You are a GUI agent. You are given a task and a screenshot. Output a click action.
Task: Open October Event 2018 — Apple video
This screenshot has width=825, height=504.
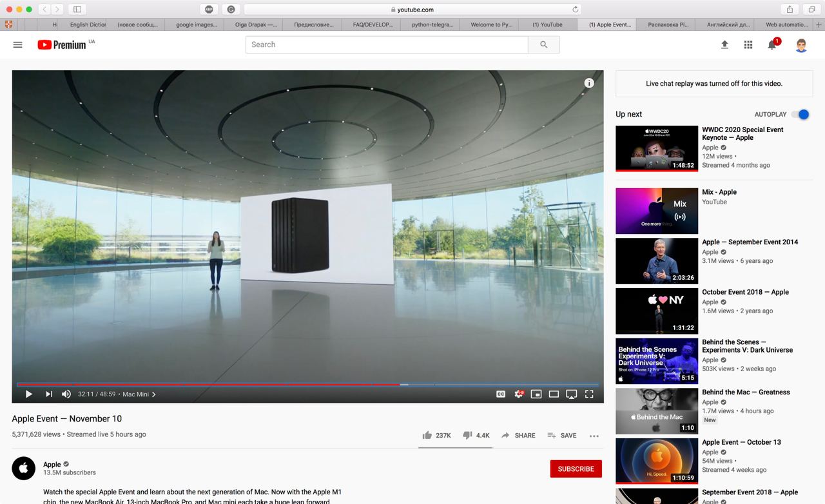(745, 292)
